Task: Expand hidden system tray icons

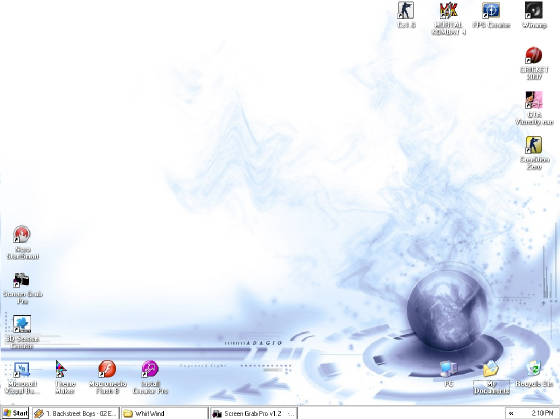Action: 511,414
